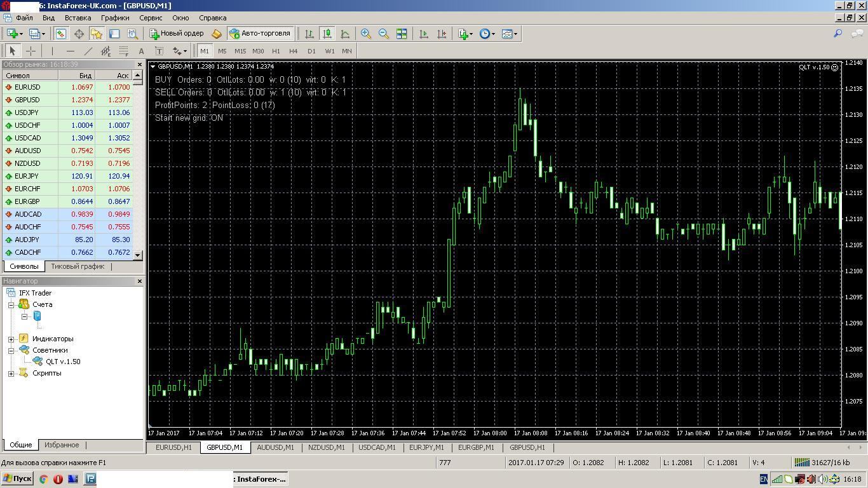Toggle chart auto-scroll icon
This screenshot has height=488, width=868.
424,34
